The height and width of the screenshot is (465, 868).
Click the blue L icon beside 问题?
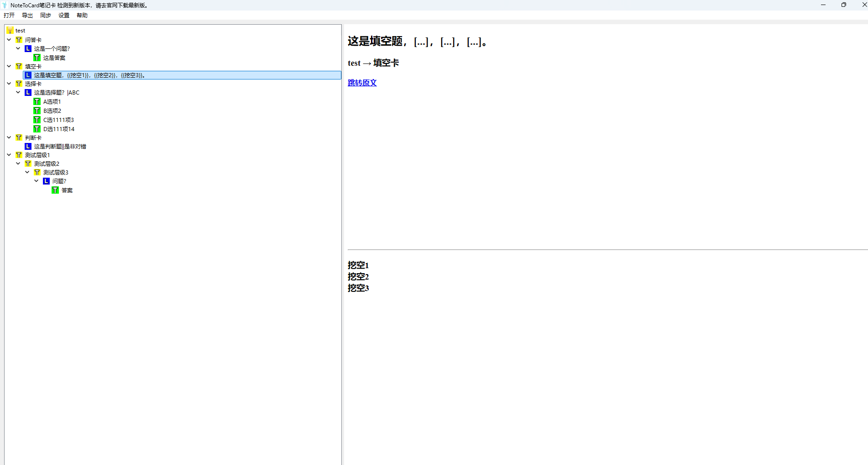point(47,181)
